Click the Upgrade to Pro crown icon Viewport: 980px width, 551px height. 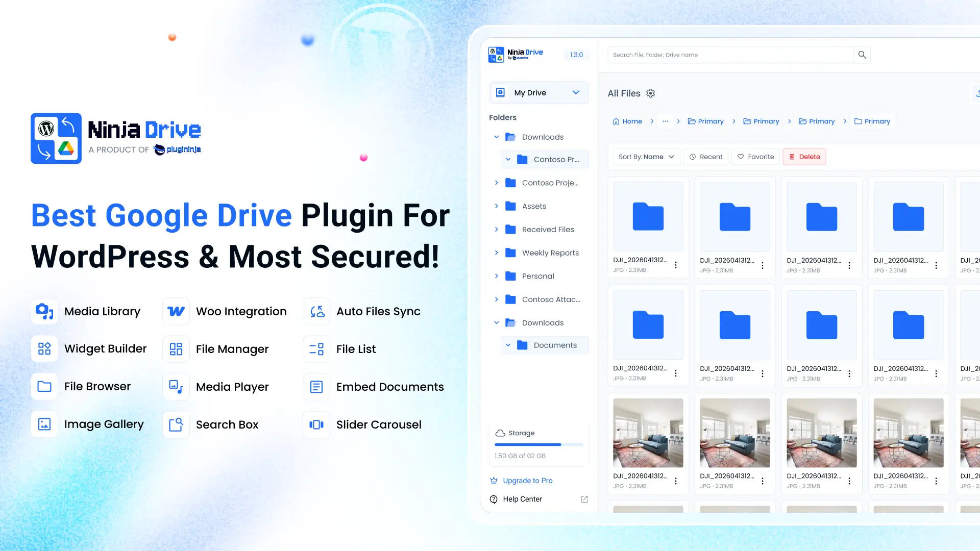[x=494, y=481]
